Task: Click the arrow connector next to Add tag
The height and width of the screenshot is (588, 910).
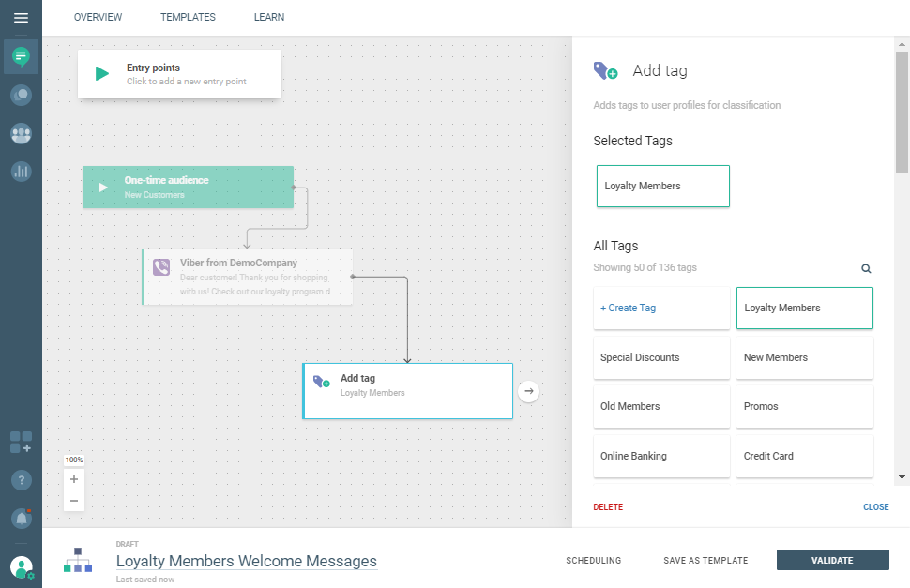Action: (529, 391)
